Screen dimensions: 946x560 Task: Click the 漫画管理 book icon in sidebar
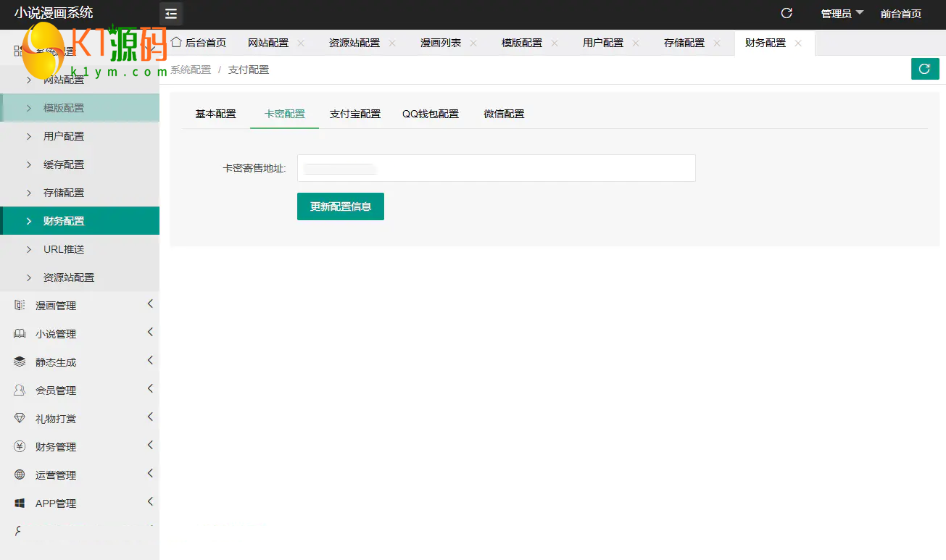(20, 306)
